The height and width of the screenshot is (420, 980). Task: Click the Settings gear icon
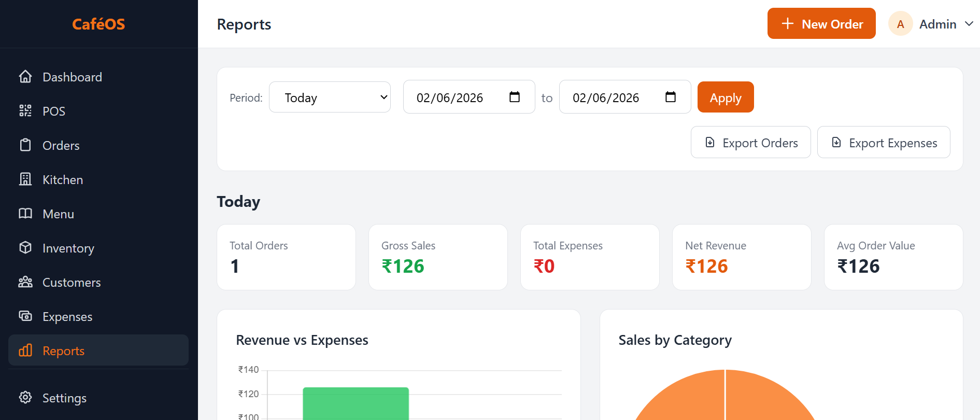pos(25,398)
